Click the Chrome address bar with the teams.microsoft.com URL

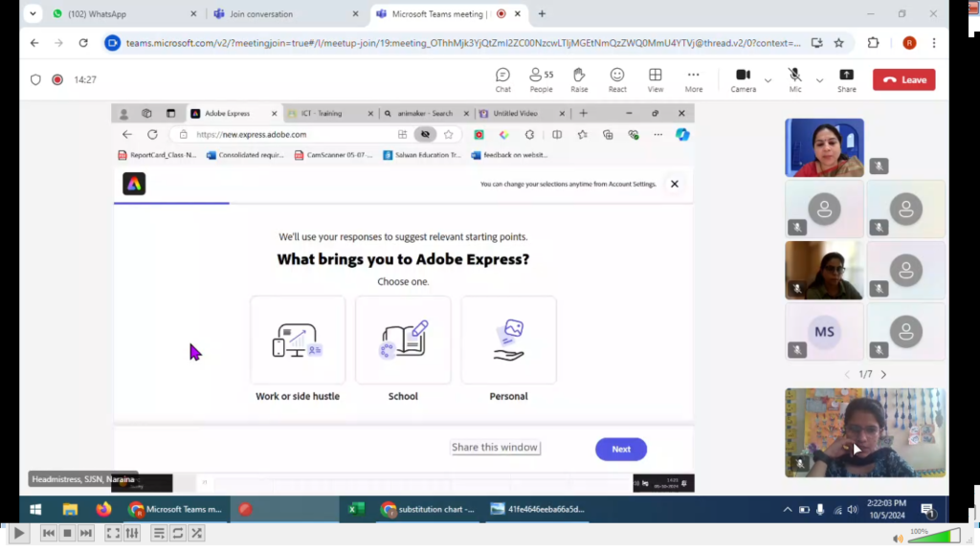point(462,43)
